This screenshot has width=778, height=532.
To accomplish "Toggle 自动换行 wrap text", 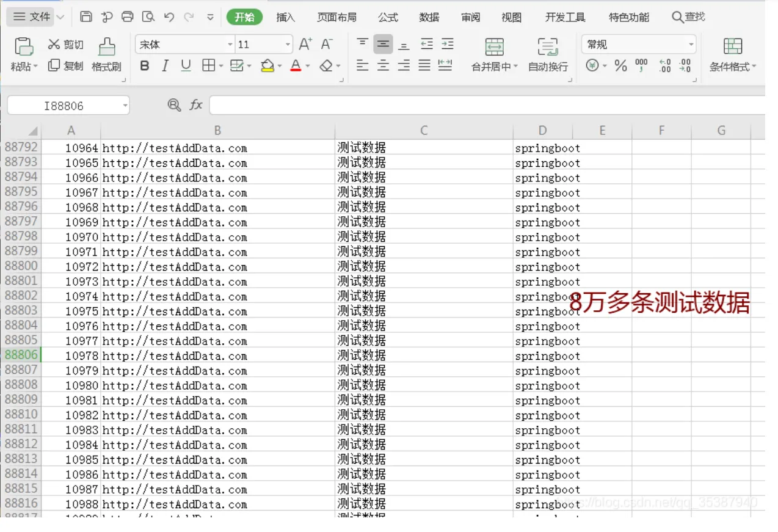I will pyautogui.click(x=548, y=55).
